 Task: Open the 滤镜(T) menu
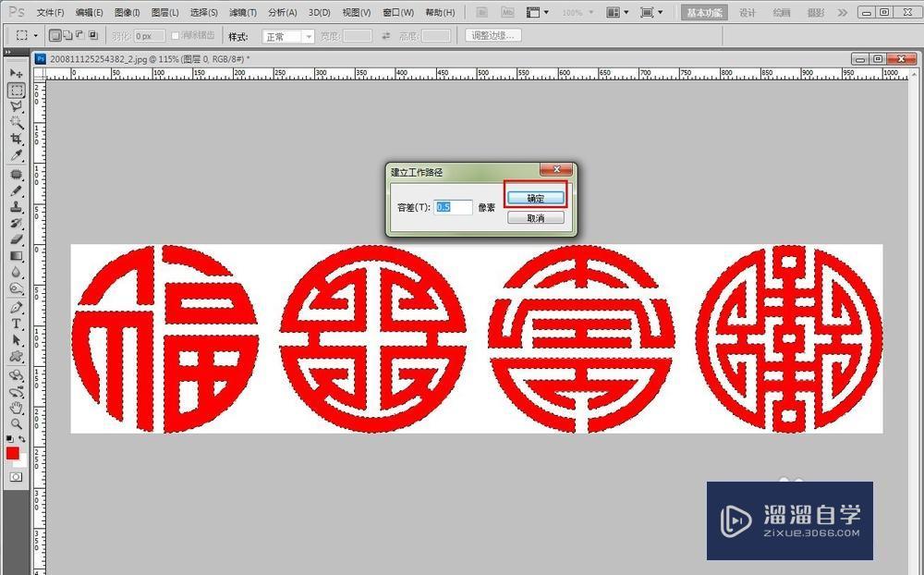[243, 12]
